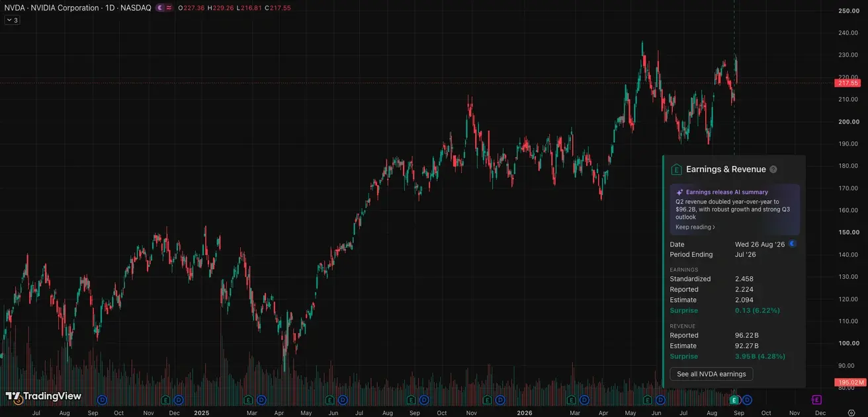
Task: Click the March 2025 dividend marker
Action: coord(261,400)
